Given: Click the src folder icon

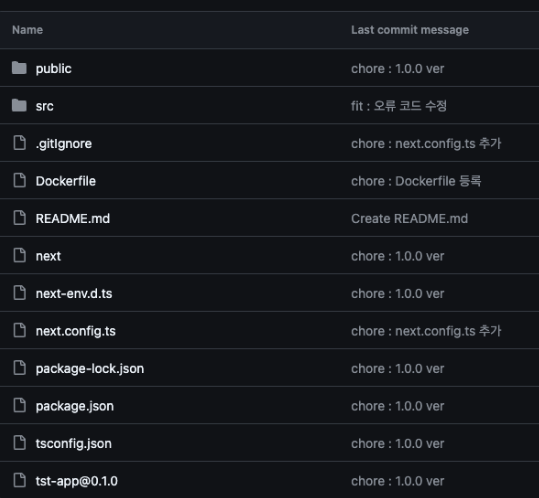Looking at the screenshot, I should 19,106.
